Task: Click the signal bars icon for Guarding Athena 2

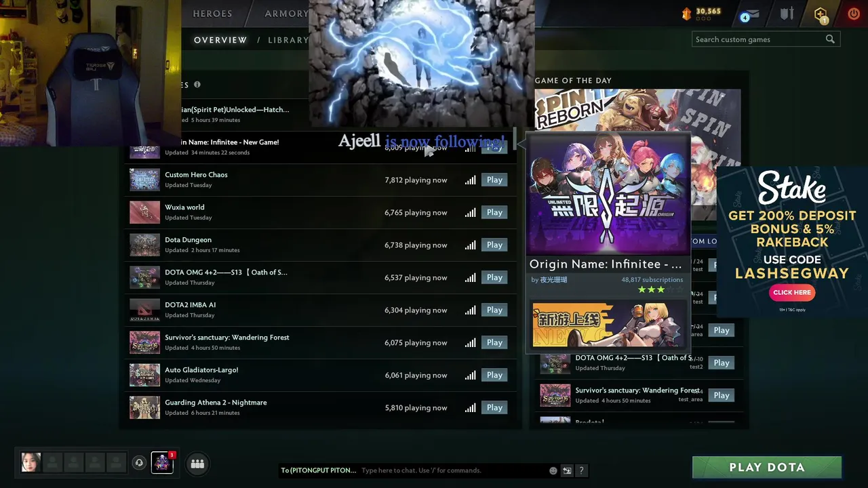Action: [470, 408]
